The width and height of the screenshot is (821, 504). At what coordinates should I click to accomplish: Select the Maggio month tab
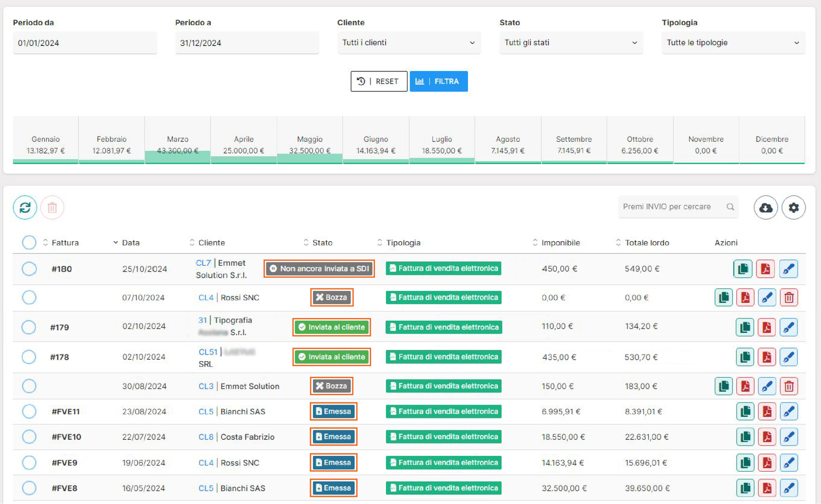click(309, 145)
